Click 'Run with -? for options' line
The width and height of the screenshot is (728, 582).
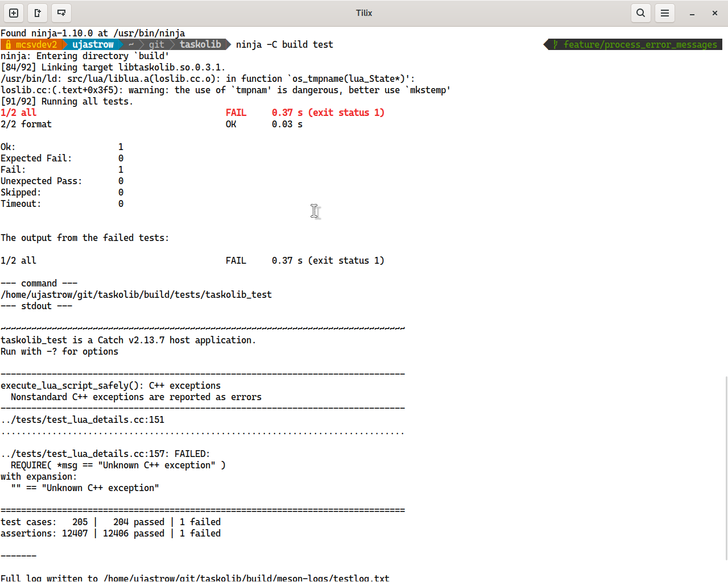pyautogui.click(x=59, y=351)
